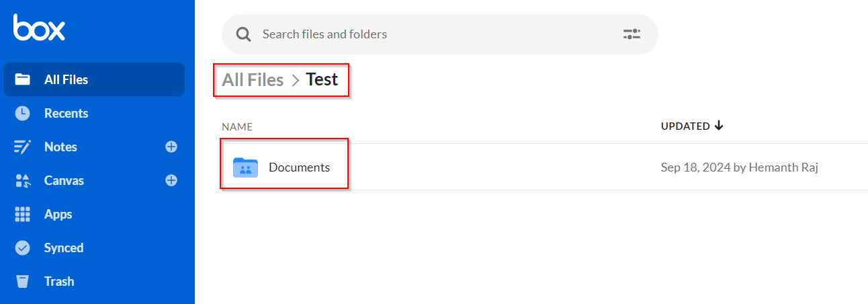Click the Test breadcrumb folder name
The width and height of the screenshot is (868, 304).
322,79
